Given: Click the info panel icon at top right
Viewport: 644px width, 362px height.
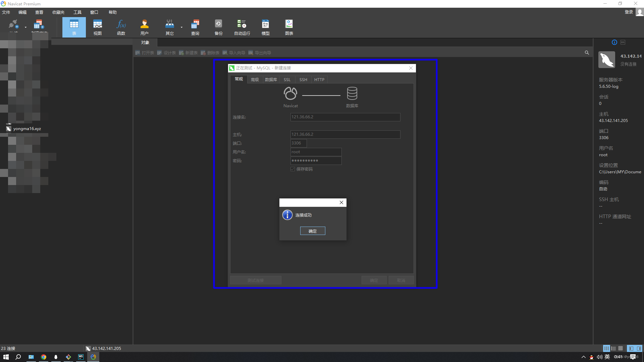Looking at the screenshot, I should coord(614,42).
